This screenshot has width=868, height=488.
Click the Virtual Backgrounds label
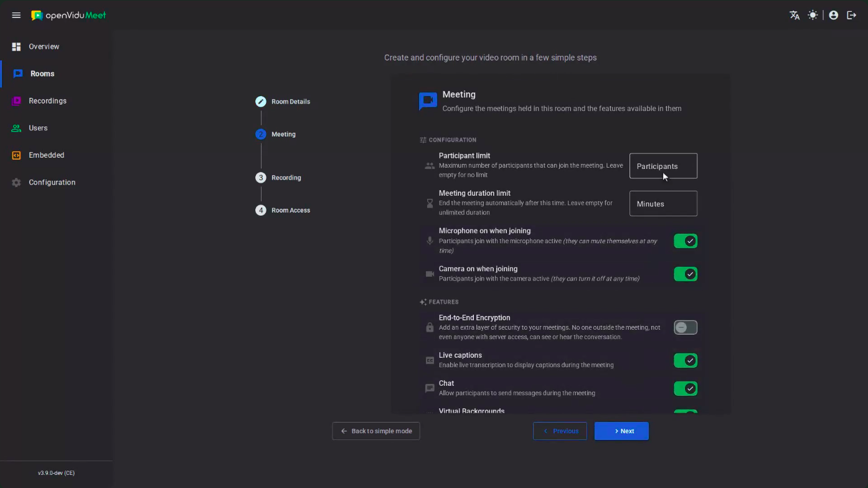[472, 411]
